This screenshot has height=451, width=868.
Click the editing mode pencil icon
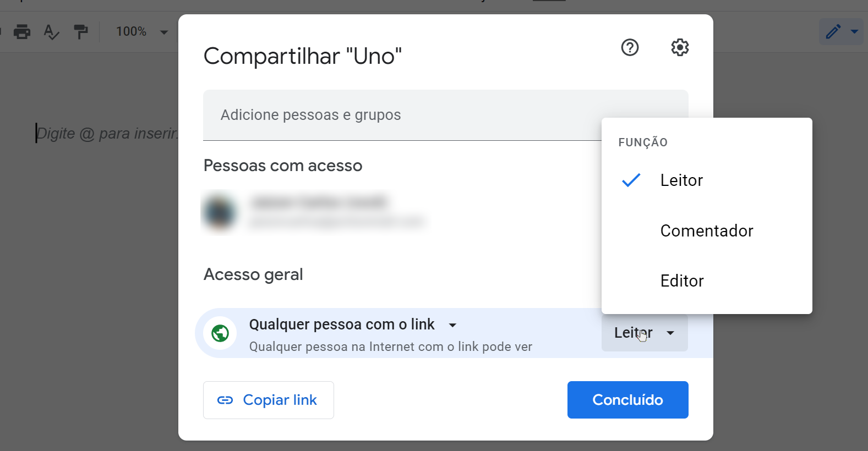point(833,31)
